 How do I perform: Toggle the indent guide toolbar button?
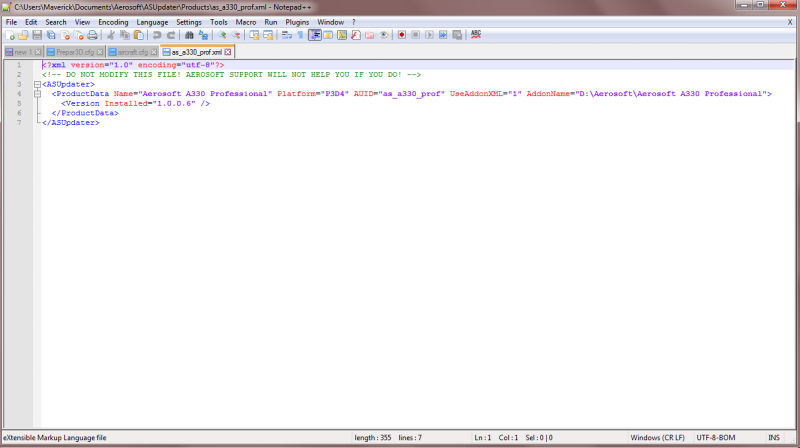pos(315,35)
